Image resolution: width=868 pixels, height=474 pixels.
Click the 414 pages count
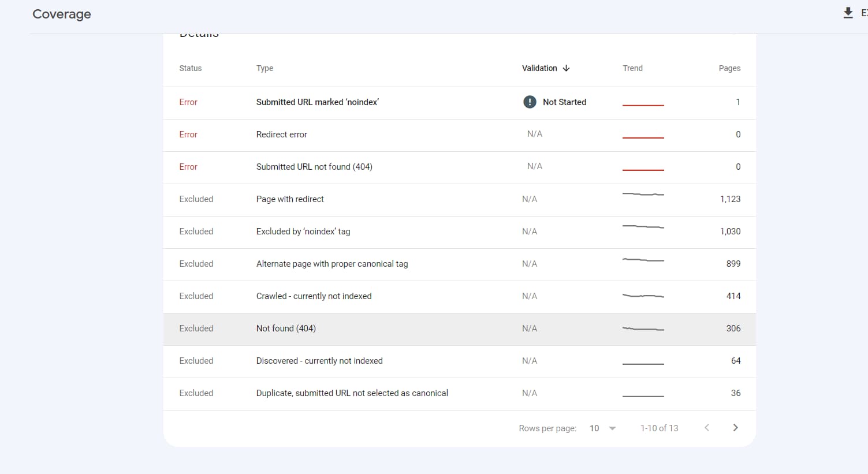coord(733,296)
